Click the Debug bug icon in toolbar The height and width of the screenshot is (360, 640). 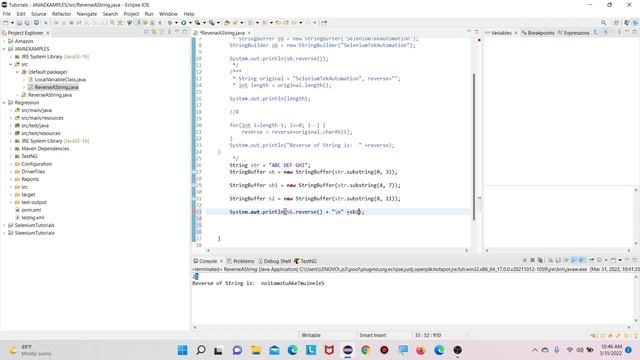[x=170, y=22]
